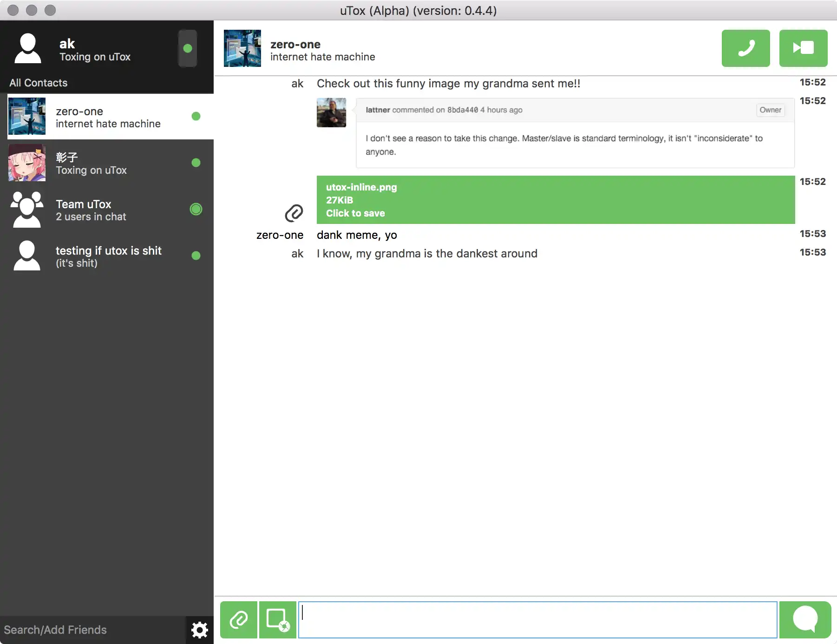
Task: Open settings via the gear icon
Action: (x=200, y=630)
